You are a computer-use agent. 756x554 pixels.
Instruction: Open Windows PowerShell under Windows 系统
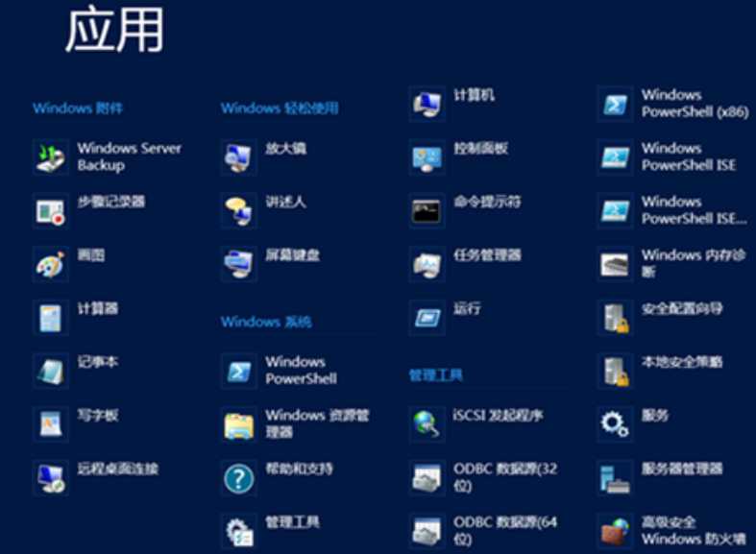(280, 371)
